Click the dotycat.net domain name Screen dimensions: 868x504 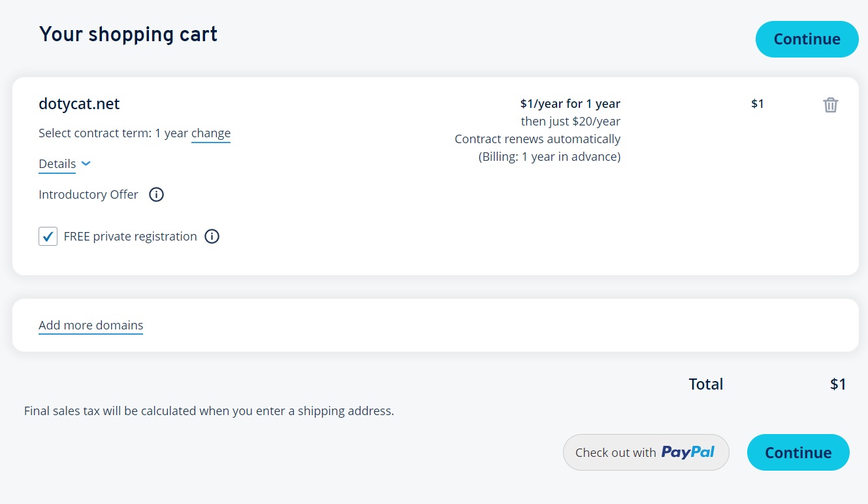coord(79,104)
